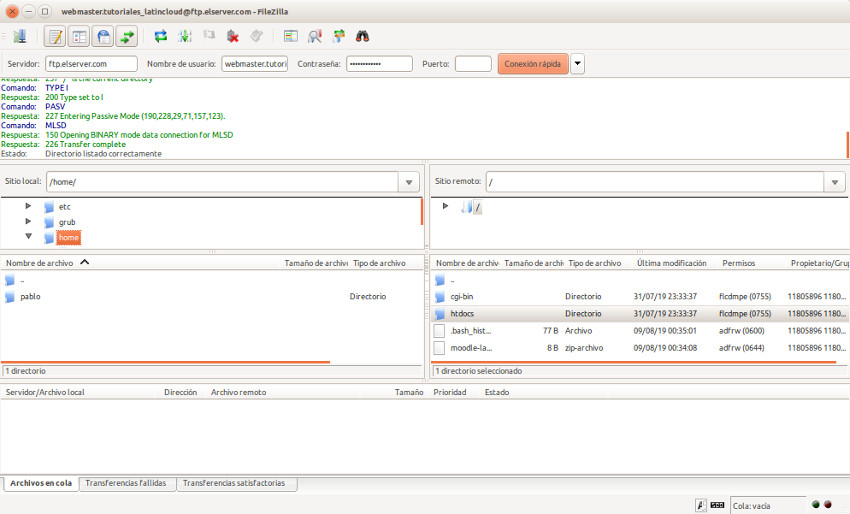Click the speed limits status bar icon
Screen dimensions: 850x514
[717, 505]
